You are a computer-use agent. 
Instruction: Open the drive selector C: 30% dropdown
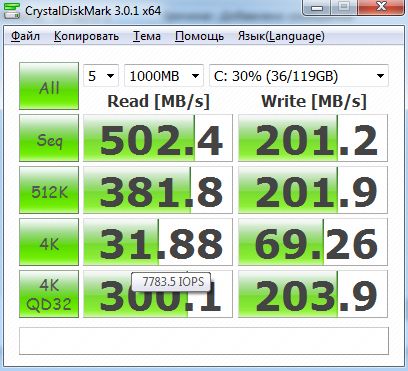[299, 76]
